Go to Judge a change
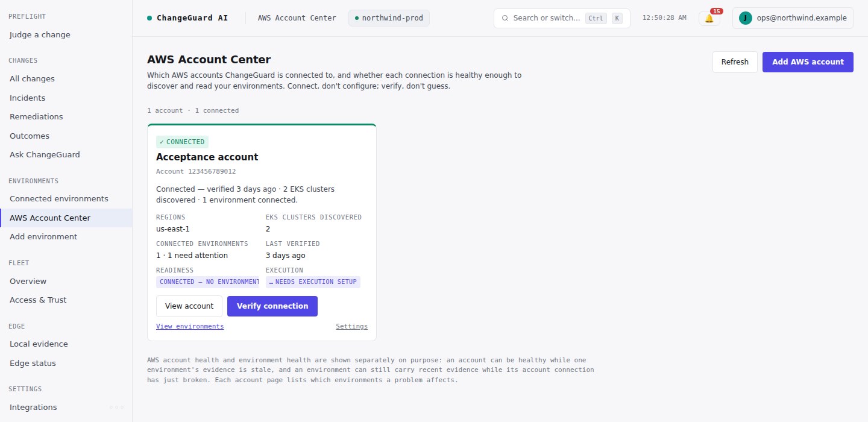 (66, 35)
